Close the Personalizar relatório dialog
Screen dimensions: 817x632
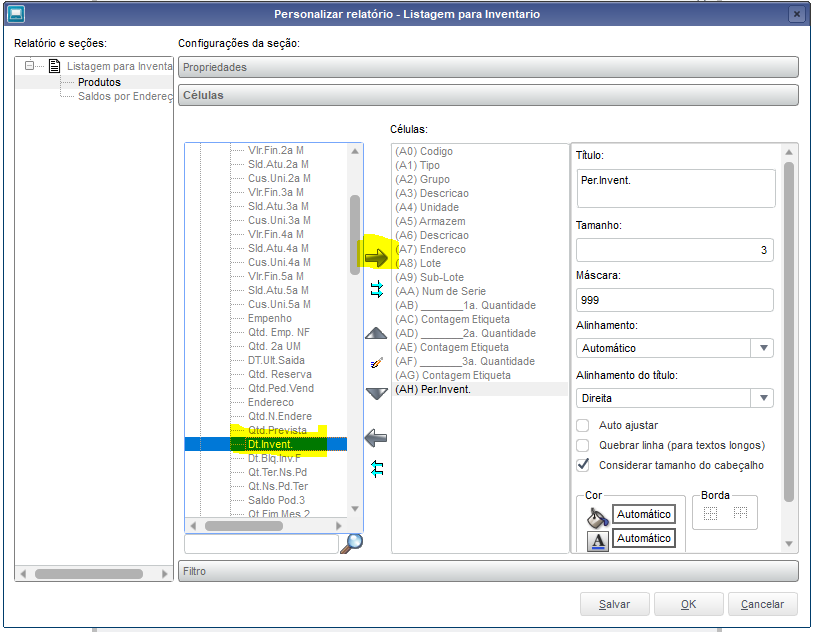coord(796,14)
